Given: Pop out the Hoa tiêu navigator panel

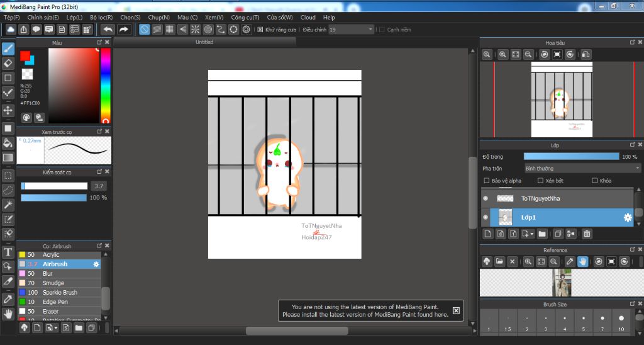Looking at the screenshot, I should [x=632, y=42].
